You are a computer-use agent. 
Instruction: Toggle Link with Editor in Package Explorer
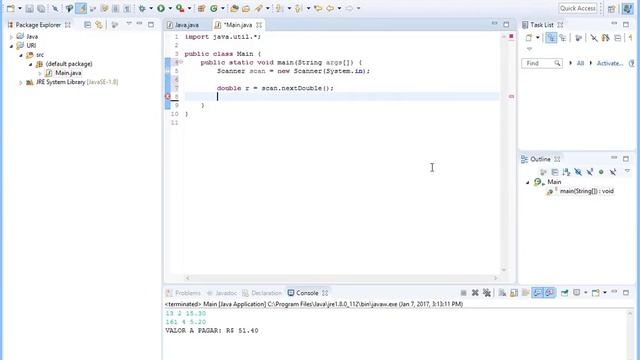point(99,25)
